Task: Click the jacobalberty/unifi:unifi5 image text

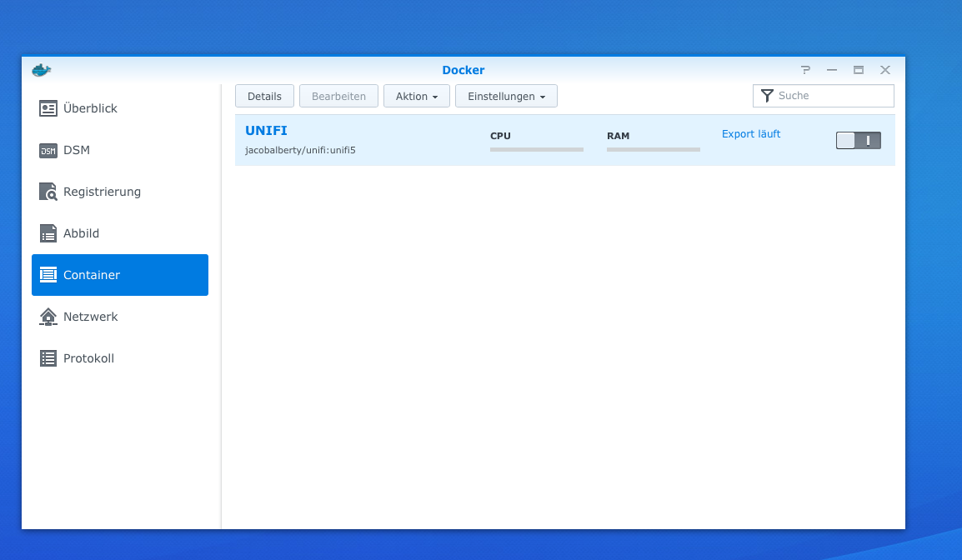Action: 300,150
